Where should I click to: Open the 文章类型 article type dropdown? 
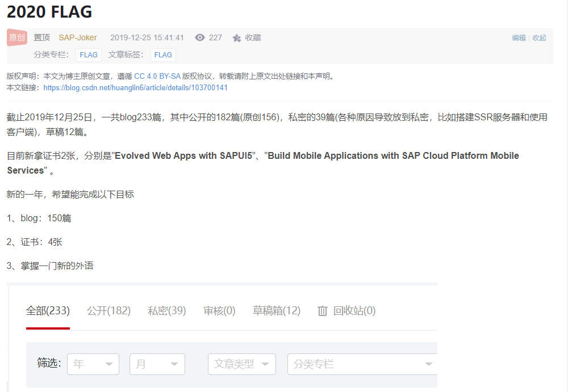pyautogui.click(x=242, y=364)
